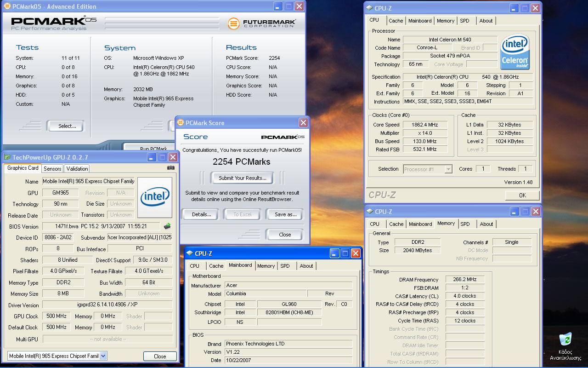This screenshot has width=588, height=368.
Task: Click the Memory Size 2040 MBytes value
Action: click(417, 250)
